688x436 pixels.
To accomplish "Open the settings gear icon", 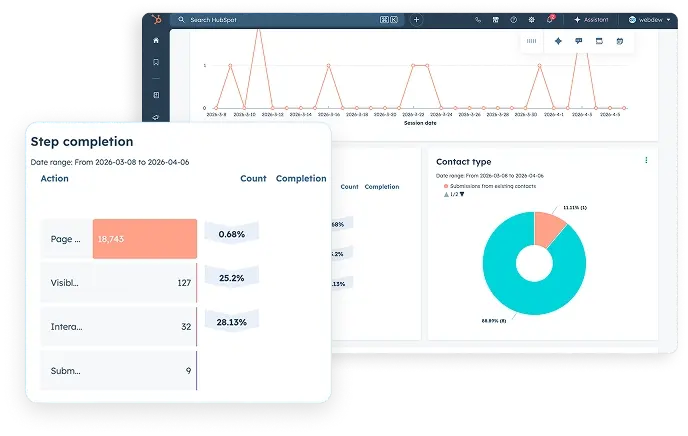I will (x=531, y=20).
